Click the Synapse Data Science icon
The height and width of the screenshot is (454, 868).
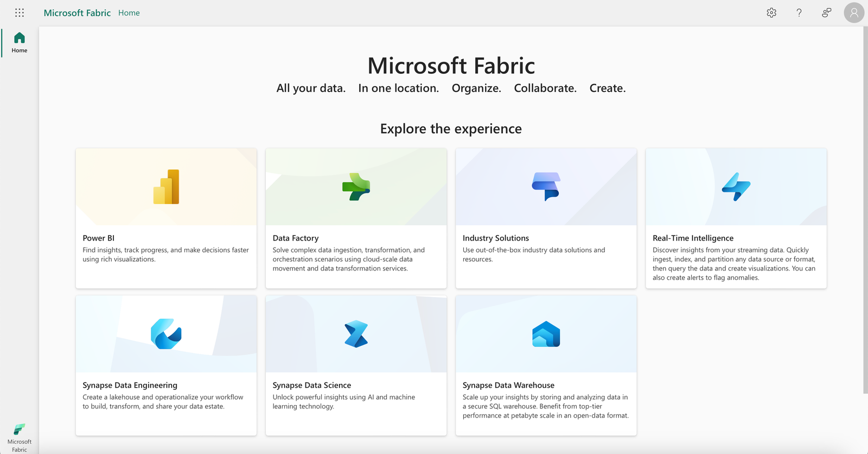pyautogui.click(x=356, y=334)
